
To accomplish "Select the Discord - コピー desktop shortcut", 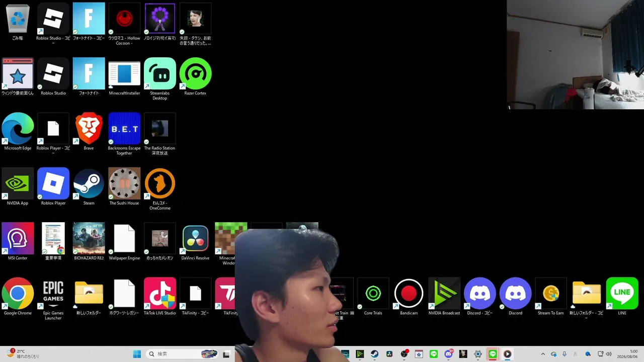I will [x=480, y=296].
